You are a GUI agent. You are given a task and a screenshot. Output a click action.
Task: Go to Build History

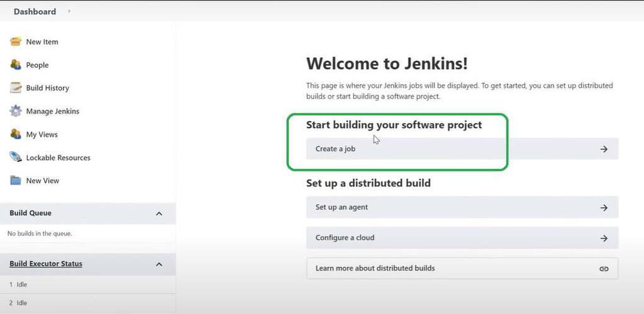[x=48, y=88]
